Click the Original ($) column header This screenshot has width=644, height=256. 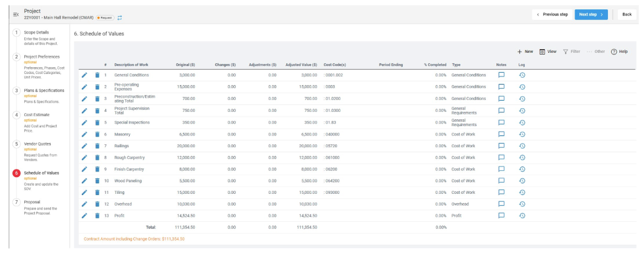coord(186,65)
